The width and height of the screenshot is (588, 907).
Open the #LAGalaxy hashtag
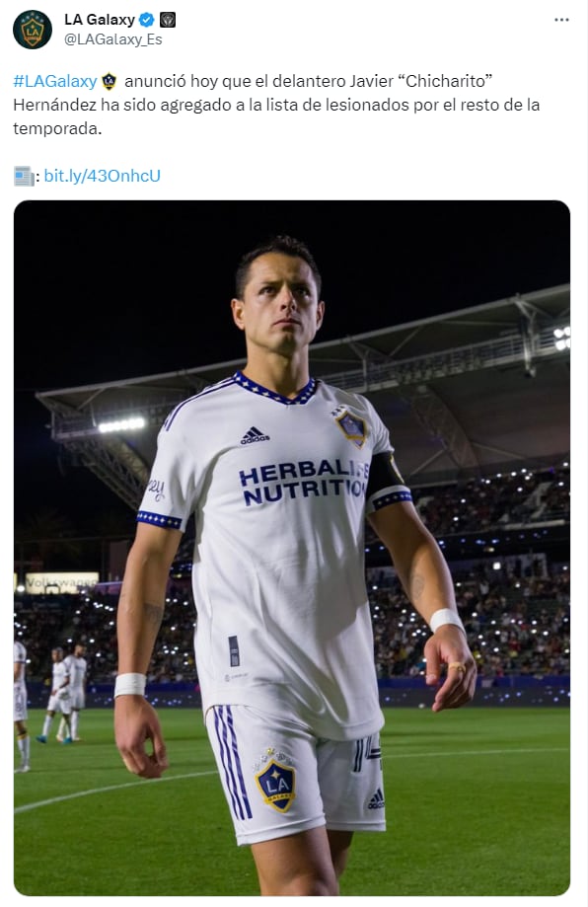pyautogui.click(x=55, y=81)
